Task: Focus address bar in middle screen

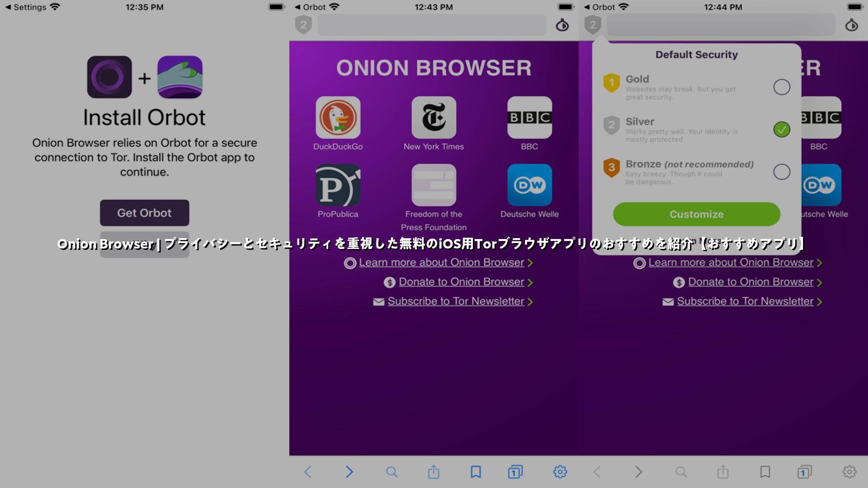Action: (432, 25)
